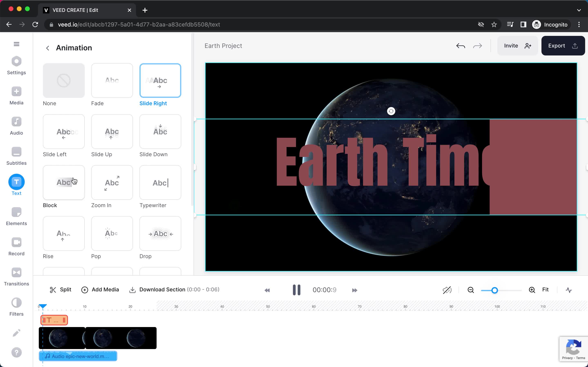
Task: Select the None animation option
Action: tap(63, 80)
